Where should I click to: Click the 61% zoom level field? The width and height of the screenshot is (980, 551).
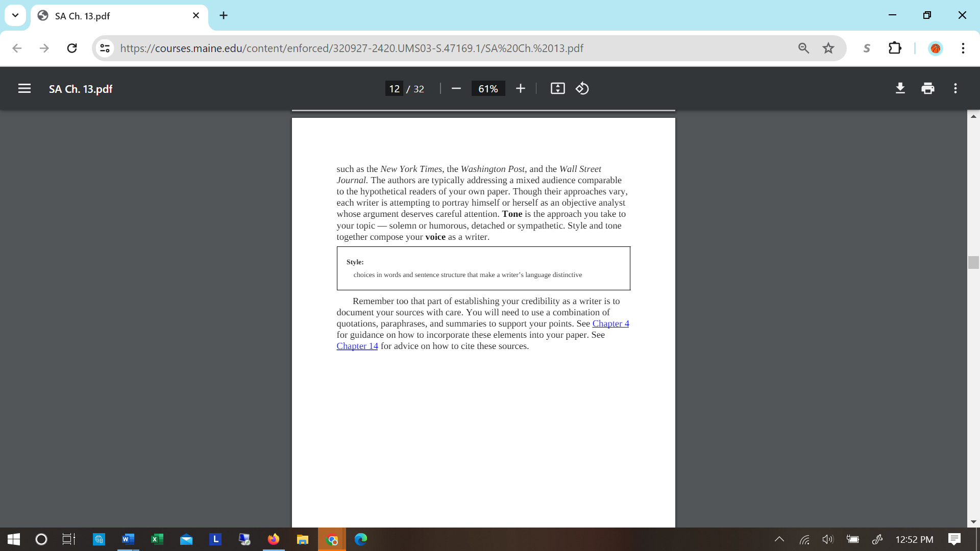pos(488,89)
